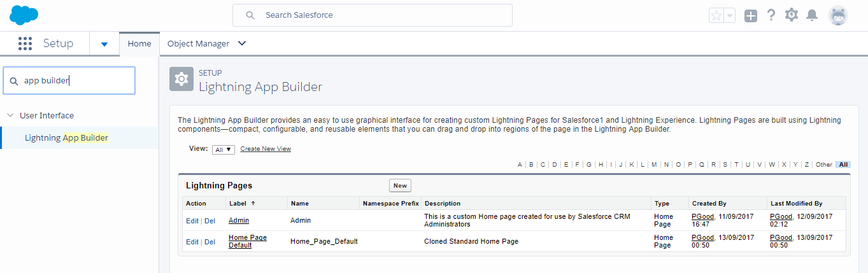
Task: Filter the list by letter H
Action: click(x=600, y=164)
